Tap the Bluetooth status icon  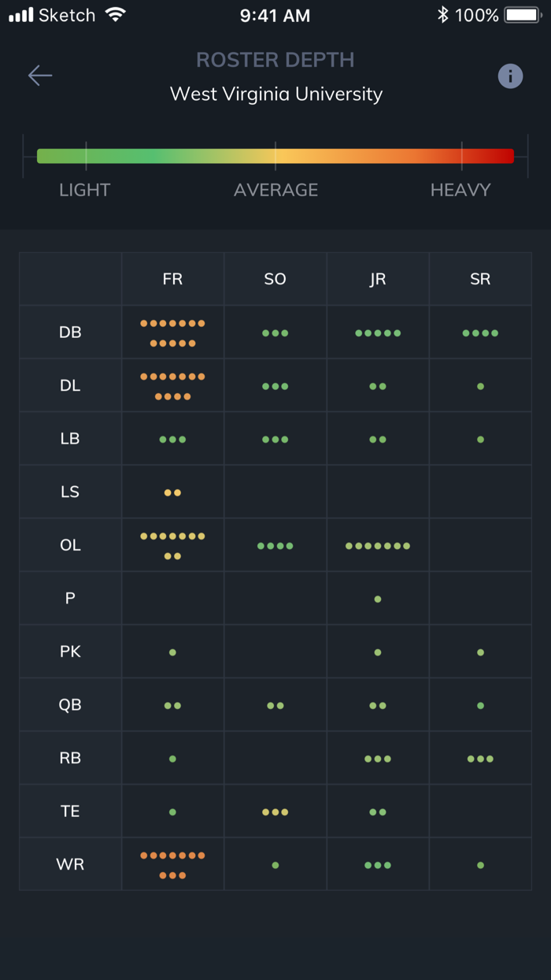click(443, 15)
